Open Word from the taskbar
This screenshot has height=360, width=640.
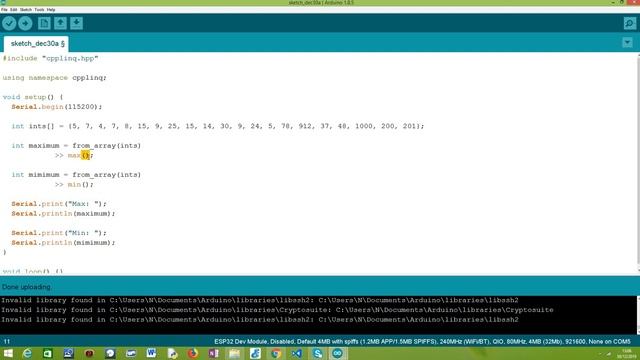pyautogui.click(x=151, y=353)
